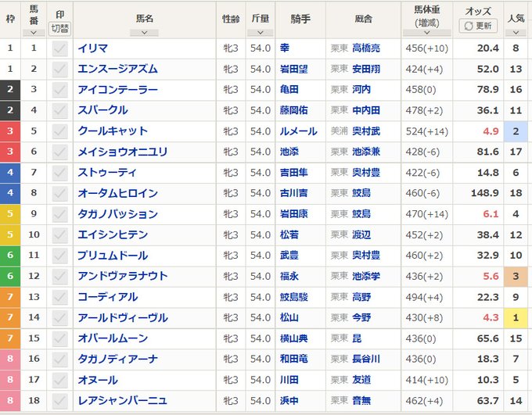Click the 枠 column header
Image resolution: width=532 pixels, height=415 pixels.
point(10,19)
